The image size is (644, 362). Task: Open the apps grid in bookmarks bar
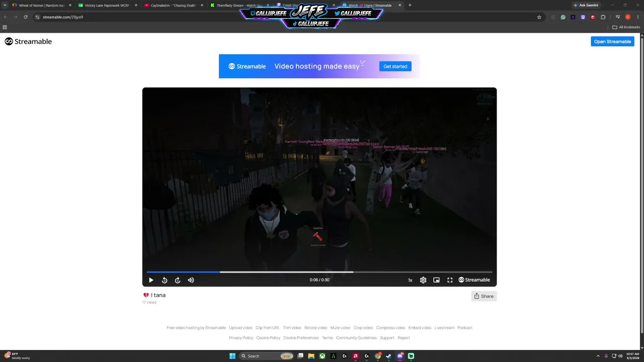tap(5, 27)
